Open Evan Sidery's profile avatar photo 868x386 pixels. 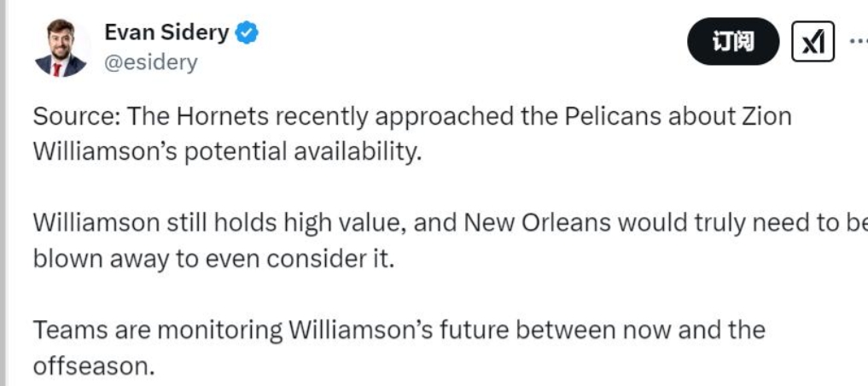click(61, 50)
